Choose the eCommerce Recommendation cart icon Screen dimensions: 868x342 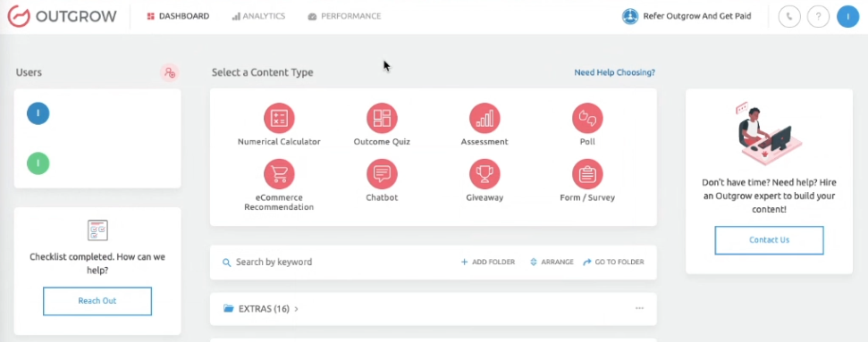[x=279, y=174]
